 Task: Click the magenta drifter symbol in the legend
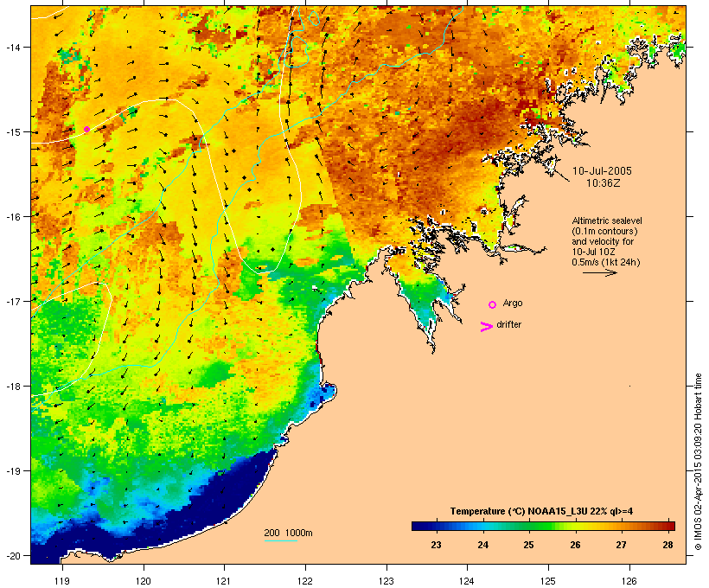(487, 327)
